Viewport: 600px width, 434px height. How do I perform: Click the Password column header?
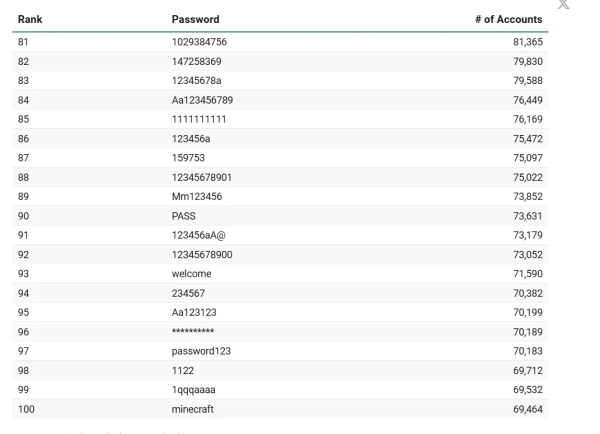tap(196, 19)
